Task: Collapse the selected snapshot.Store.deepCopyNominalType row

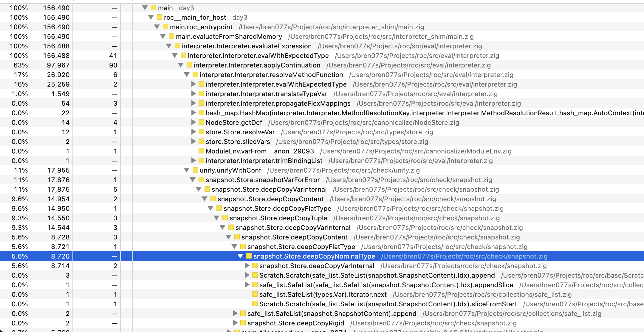Action: [240, 256]
